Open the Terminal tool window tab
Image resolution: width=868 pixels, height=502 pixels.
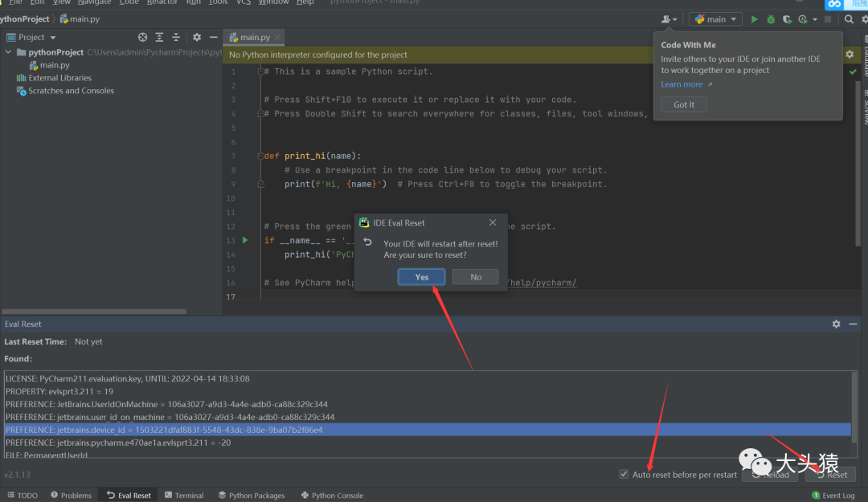point(184,496)
